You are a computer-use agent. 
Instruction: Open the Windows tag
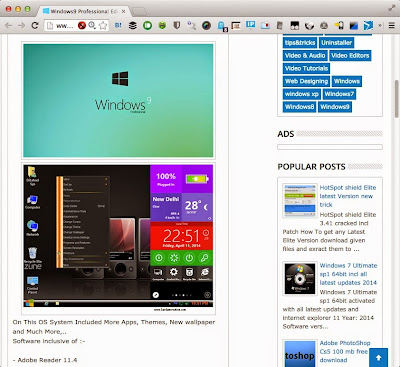pos(347,81)
